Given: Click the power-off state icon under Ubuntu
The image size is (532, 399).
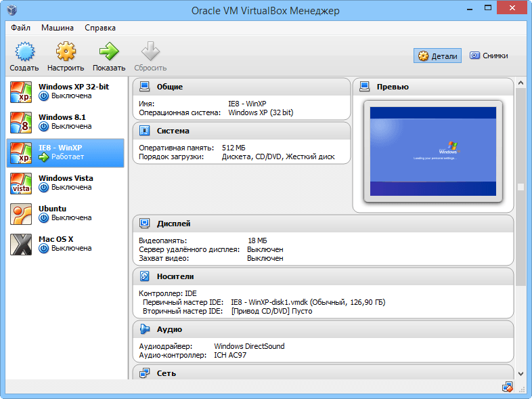Looking at the screenshot, I should point(43,218).
